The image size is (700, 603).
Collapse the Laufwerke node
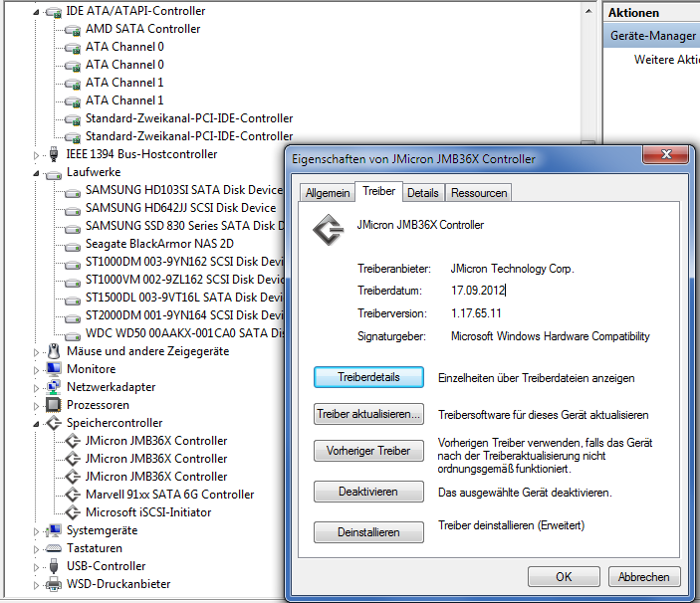tap(36, 173)
